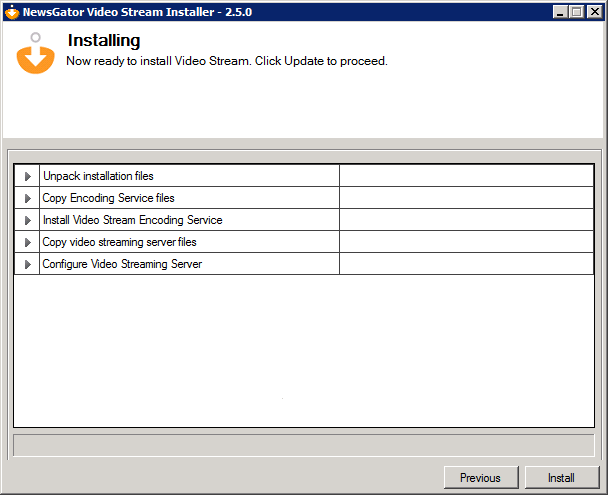The width and height of the screenshot is (608, 495).
Task: Select the Install Video Stream Encoding Service label
Action: tap(132, 220)
